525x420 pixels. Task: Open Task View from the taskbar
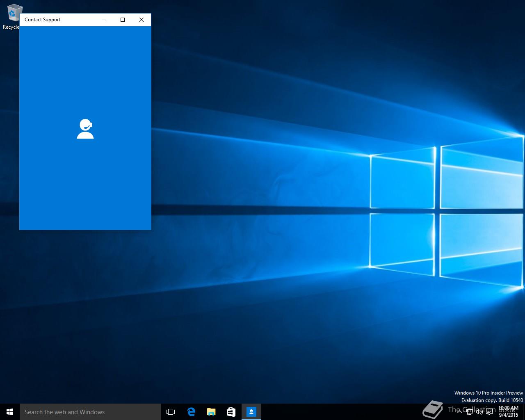[x=171, y=412]
